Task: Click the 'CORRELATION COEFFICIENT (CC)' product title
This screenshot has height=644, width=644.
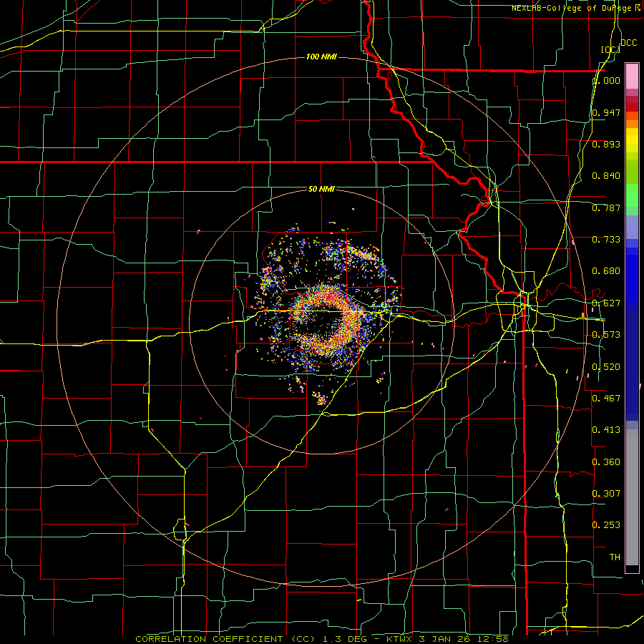Action: coord(224,639)
